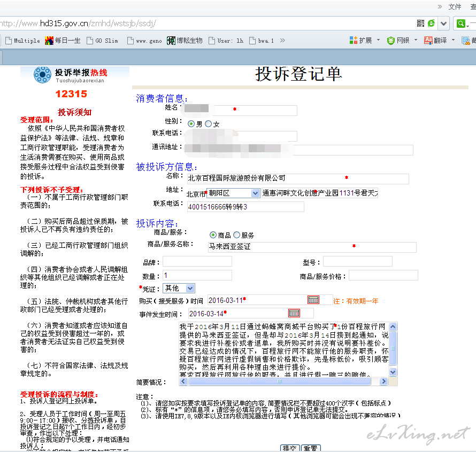
Task: Click the 投诉须知 heading
Action: (75, 112)
